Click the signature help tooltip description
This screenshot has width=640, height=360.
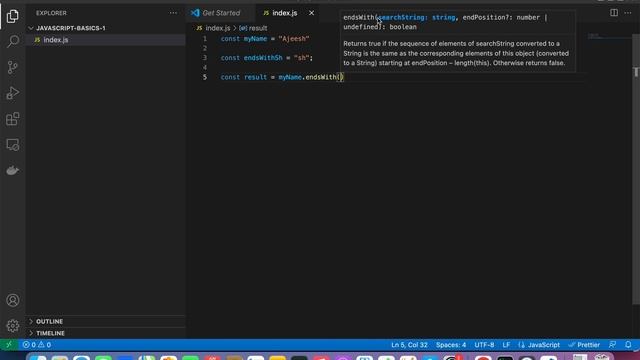(456, 53)
